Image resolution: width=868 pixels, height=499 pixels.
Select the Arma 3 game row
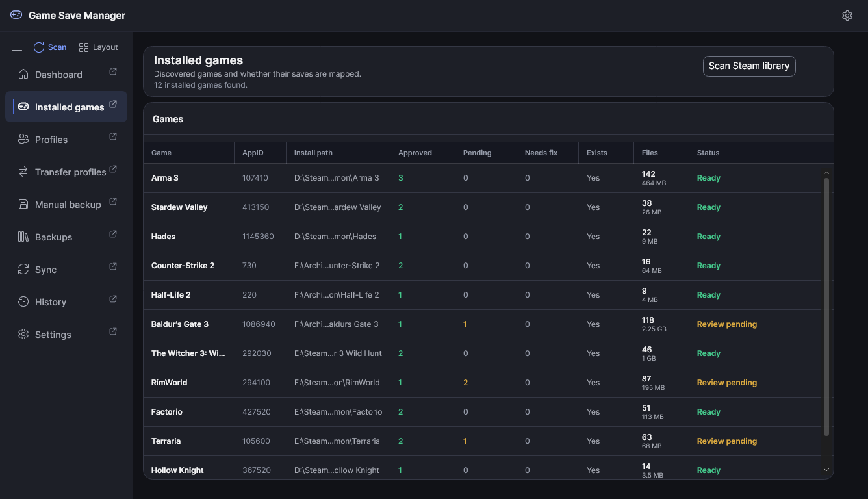pos(482,178)
